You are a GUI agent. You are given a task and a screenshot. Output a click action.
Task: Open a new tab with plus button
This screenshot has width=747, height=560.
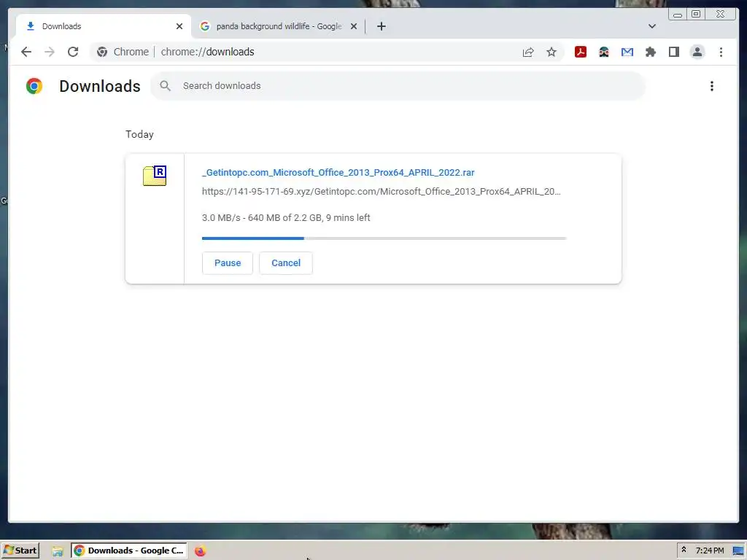pos(381,26)
